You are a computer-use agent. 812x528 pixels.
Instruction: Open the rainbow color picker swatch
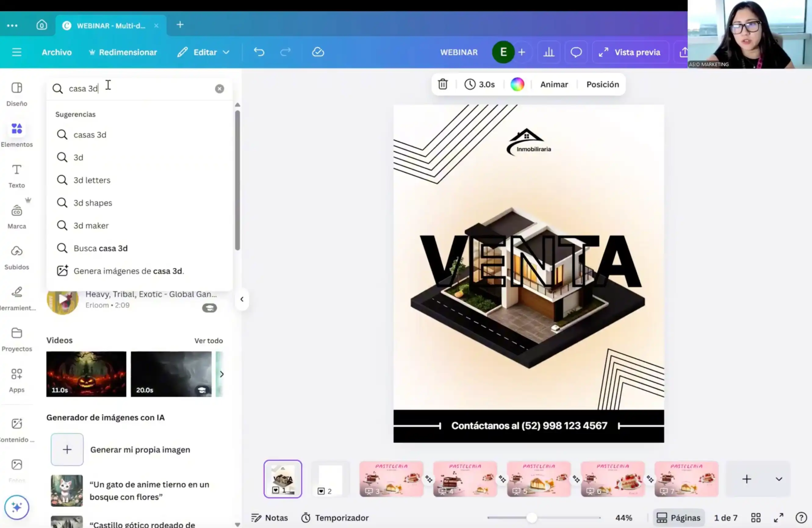click(517, 84)
